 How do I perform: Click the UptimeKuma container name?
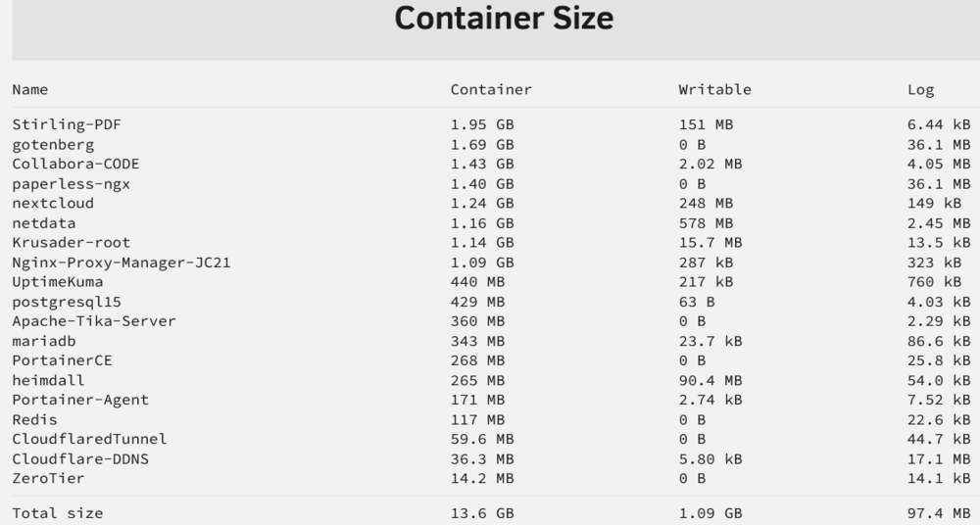point(58,282)
